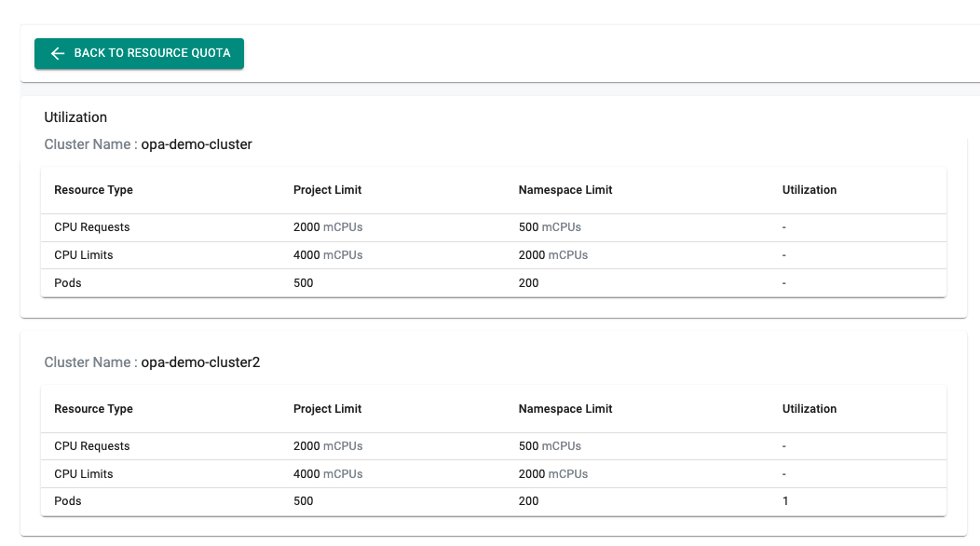Click 4000 mCPUs project limit in opa-demo-cluster2
This screenshot has height=546, width=980.
tap(328, 474)
